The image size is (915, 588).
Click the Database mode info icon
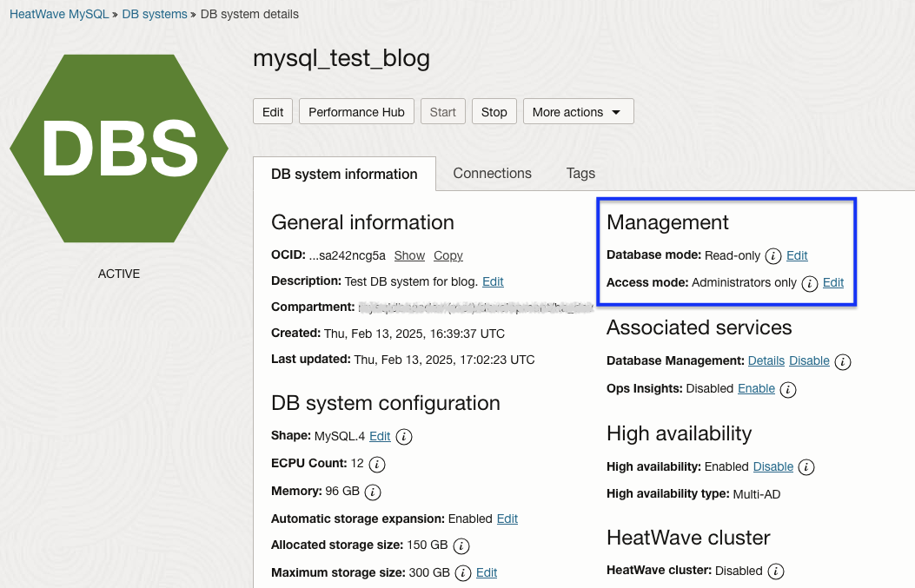773,255
